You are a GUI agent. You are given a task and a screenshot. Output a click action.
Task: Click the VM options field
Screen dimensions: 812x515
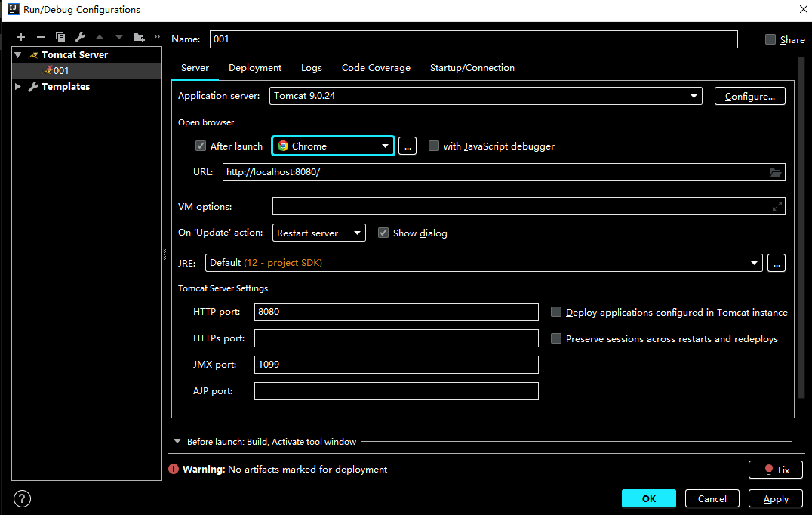pyautogui.click(x=529, y=206)
